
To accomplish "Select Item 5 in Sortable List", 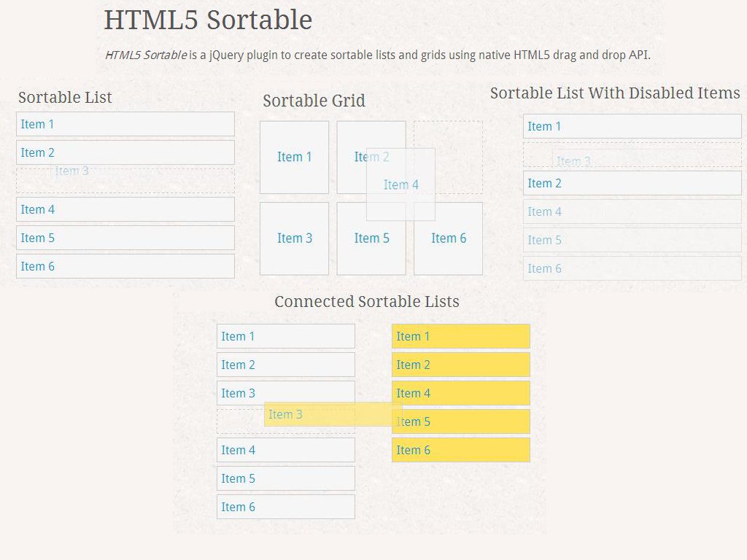I will click(125, 238).
